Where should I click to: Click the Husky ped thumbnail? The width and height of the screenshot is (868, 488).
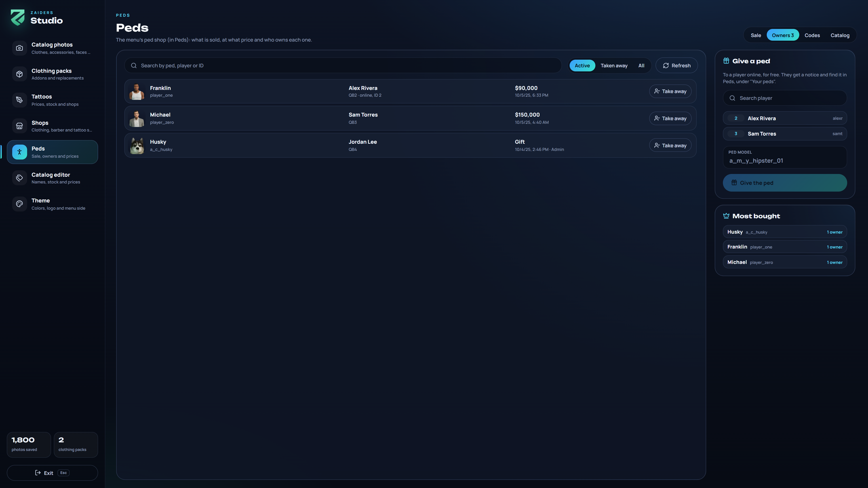[x=137, y=145]
